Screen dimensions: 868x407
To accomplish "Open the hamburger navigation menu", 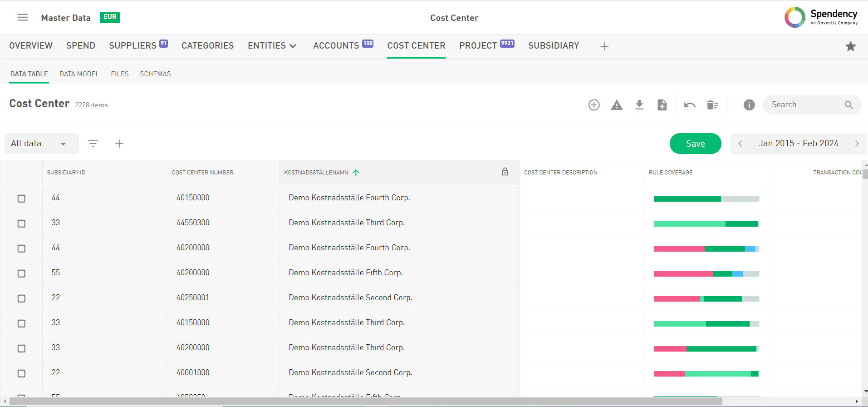I will click(x=23, y=17).
